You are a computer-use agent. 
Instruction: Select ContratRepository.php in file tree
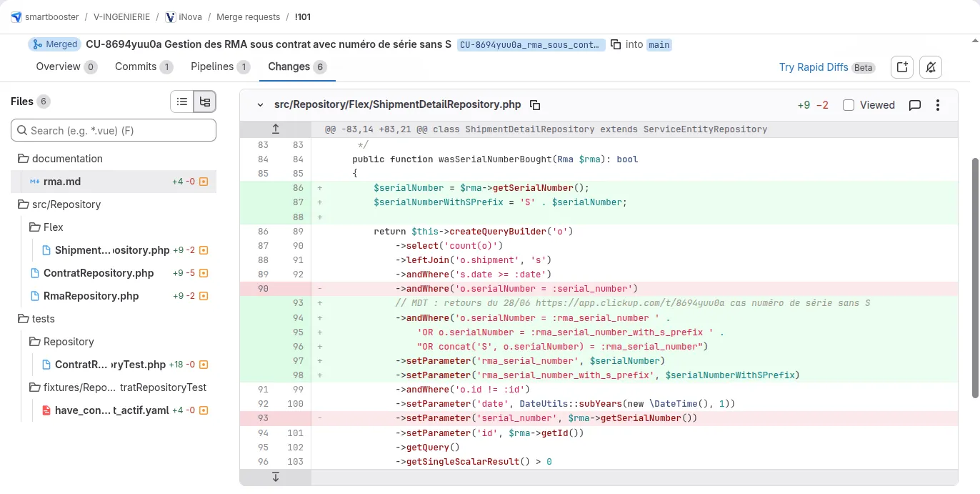point(114,273)
